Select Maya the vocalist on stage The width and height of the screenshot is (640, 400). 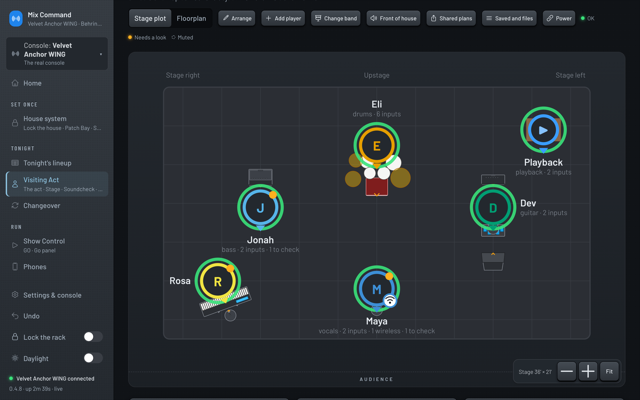(x=376, y=289)
